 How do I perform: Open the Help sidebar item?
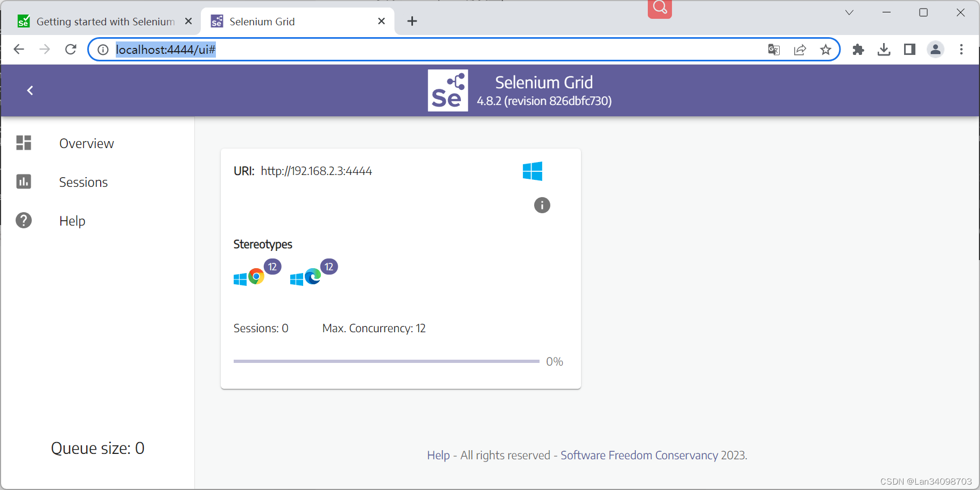point(97,221)
